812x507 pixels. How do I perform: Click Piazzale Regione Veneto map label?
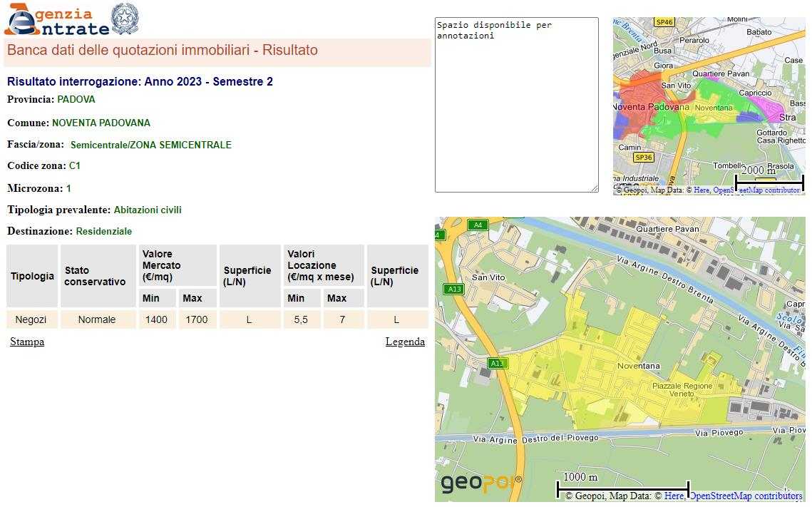coord(682,390)
